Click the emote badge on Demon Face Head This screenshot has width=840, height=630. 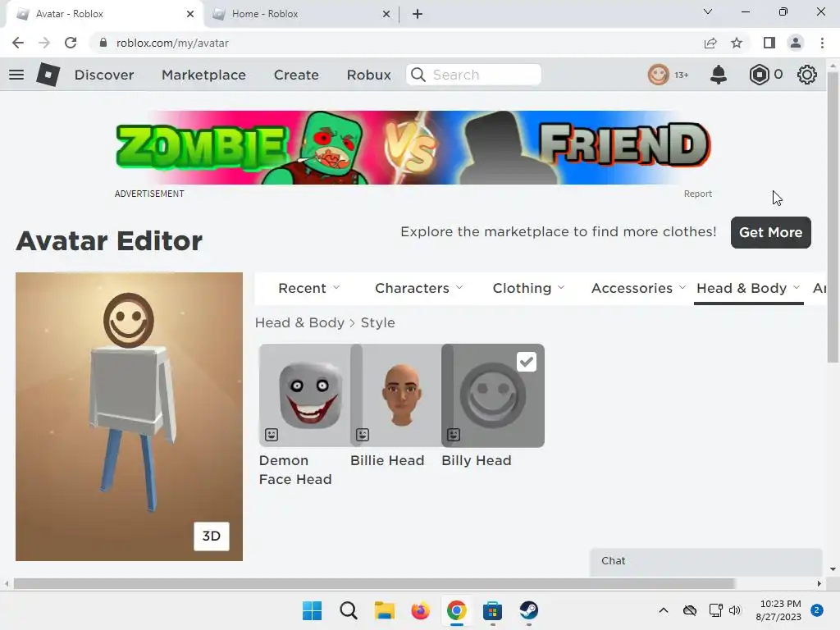272,435
